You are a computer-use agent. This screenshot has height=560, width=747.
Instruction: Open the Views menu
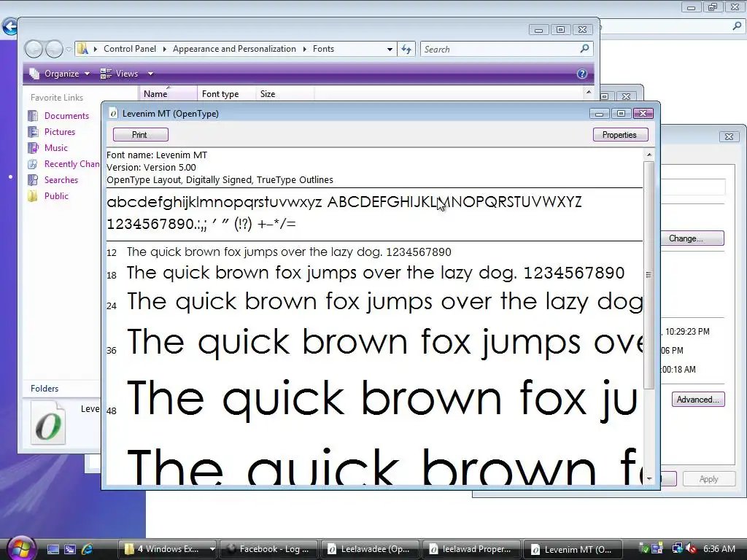(127, 74)
